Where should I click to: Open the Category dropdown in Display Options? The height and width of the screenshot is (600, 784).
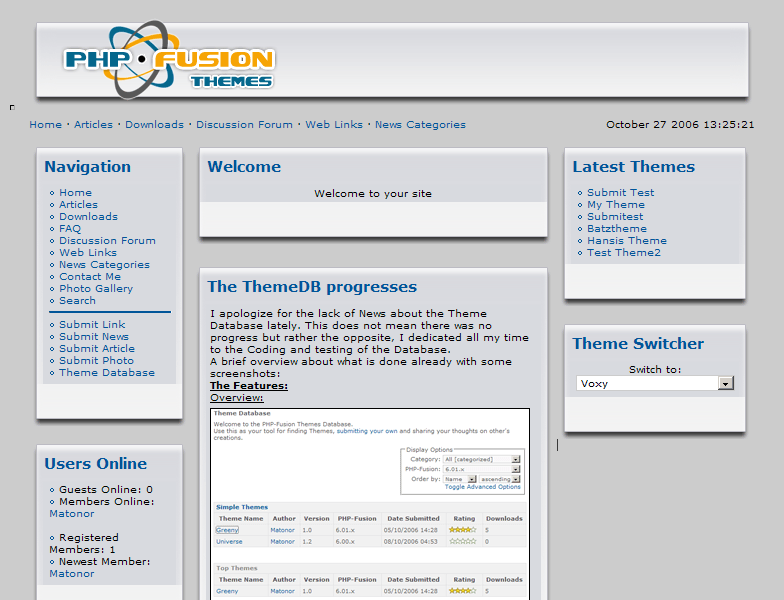click(482, 460)
